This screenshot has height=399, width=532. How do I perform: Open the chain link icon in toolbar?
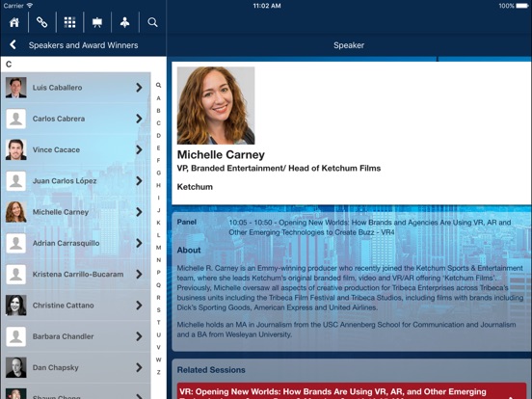click(42, 22)
